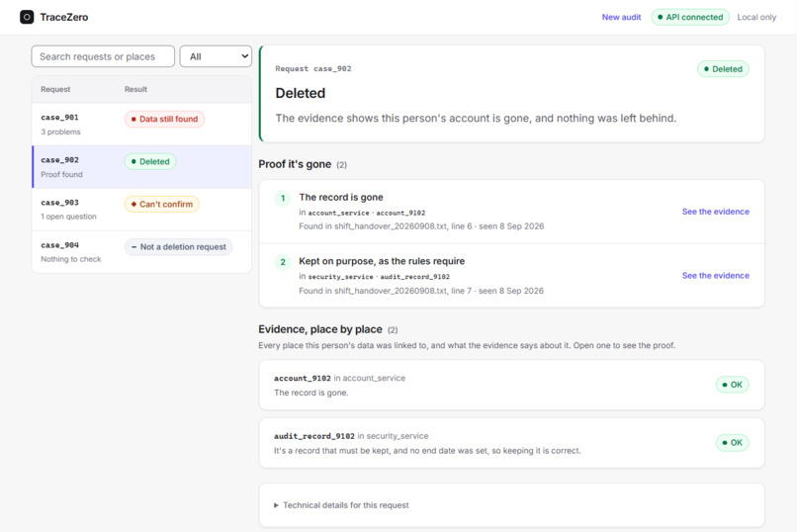Click the Deleted badge in case_902 row
This screenshot has width=797, height=532.
(x=150, y=161)
